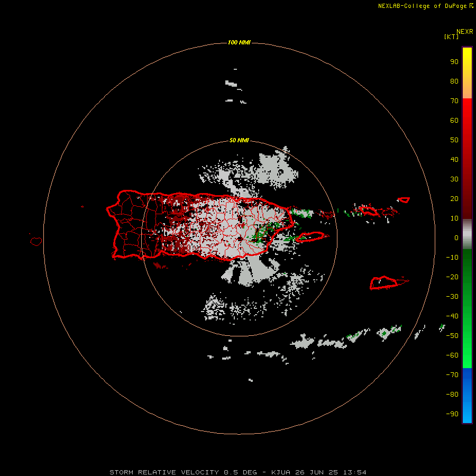Click STORM RELATIVE VELOCITY in the caption
Image resolution: width=476 pixels, height=476 pixels.
pyautogui.click(x=164, y=472)
